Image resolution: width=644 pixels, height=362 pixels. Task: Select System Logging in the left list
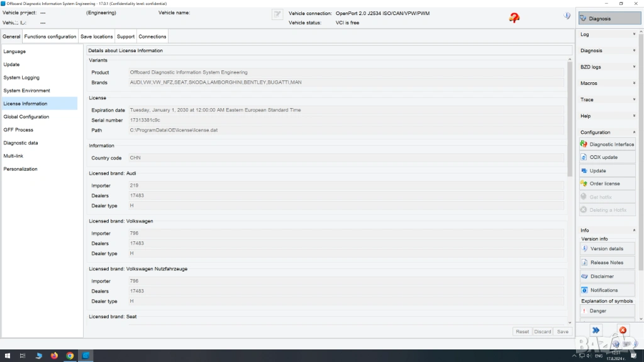coord(21,78)
